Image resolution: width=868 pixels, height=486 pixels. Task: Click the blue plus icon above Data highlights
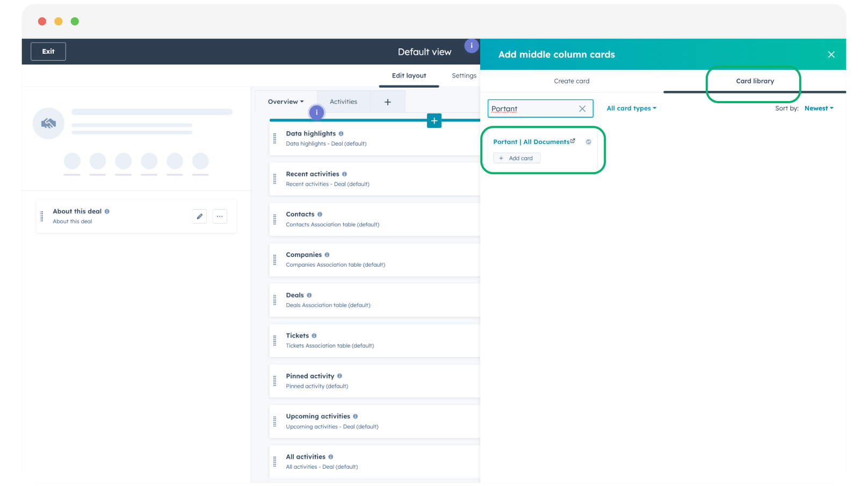(434, 121)
